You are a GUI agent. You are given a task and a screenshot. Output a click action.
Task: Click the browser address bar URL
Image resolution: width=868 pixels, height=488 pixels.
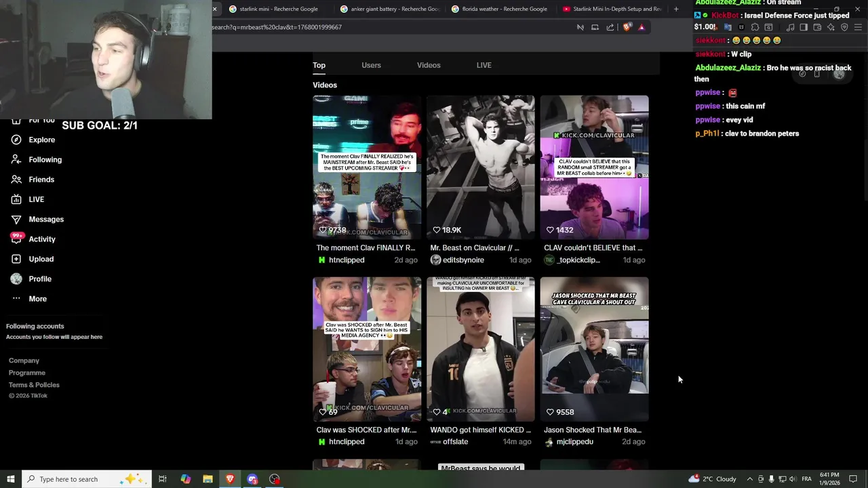coord(277,27)
